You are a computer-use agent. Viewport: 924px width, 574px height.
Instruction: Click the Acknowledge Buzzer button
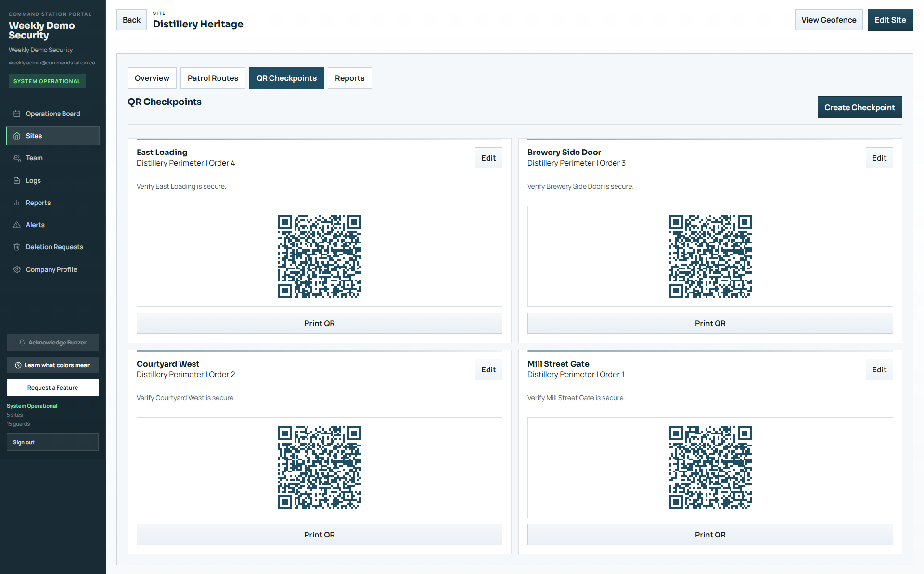click(x=53, y=343)
